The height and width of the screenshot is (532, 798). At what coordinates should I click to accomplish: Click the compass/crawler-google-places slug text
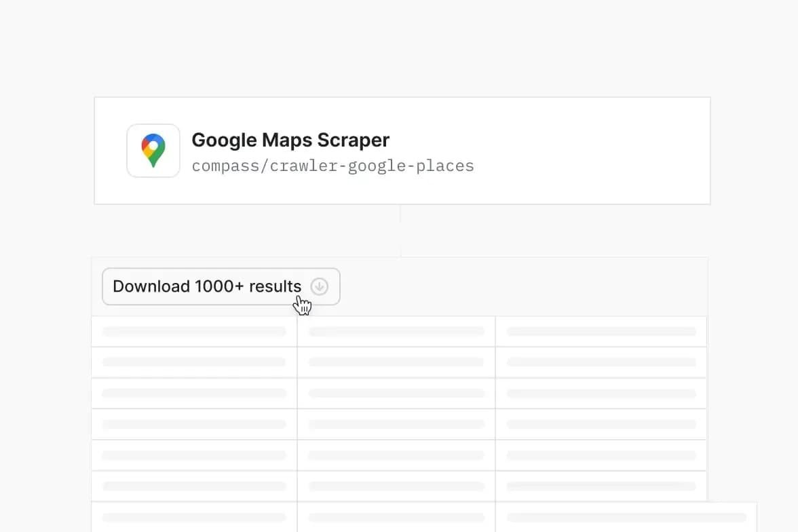tap(332, 166)
